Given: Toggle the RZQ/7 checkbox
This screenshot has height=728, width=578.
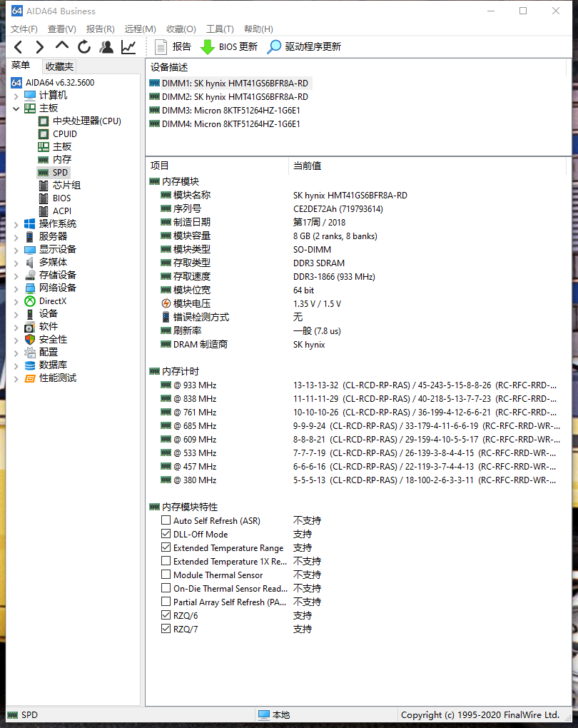Looking at the screenshot, I should tap(166, 628).
